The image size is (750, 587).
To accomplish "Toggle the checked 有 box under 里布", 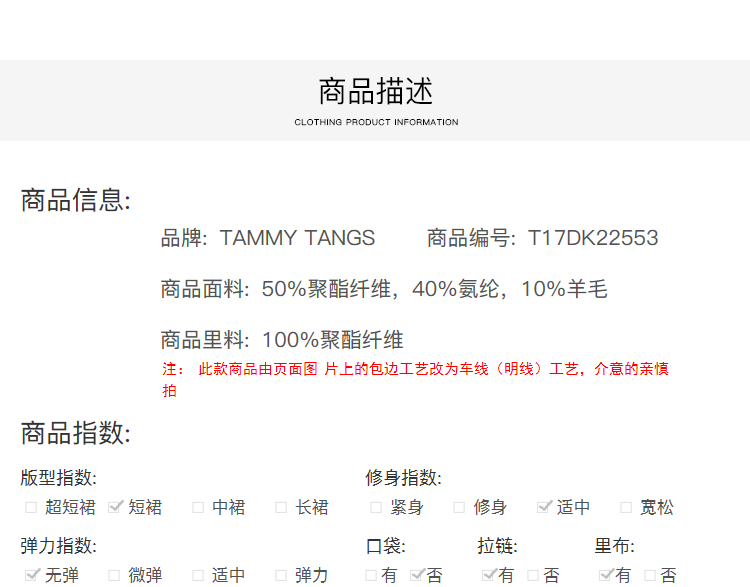I will pyautogui.click(x=605, y=575).
